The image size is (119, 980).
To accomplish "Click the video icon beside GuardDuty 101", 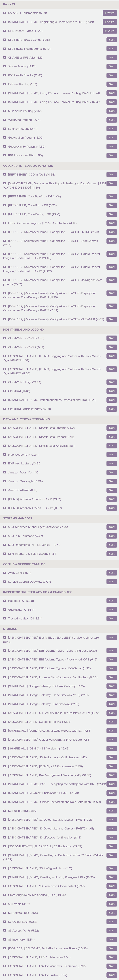I will tap(5, 610).
